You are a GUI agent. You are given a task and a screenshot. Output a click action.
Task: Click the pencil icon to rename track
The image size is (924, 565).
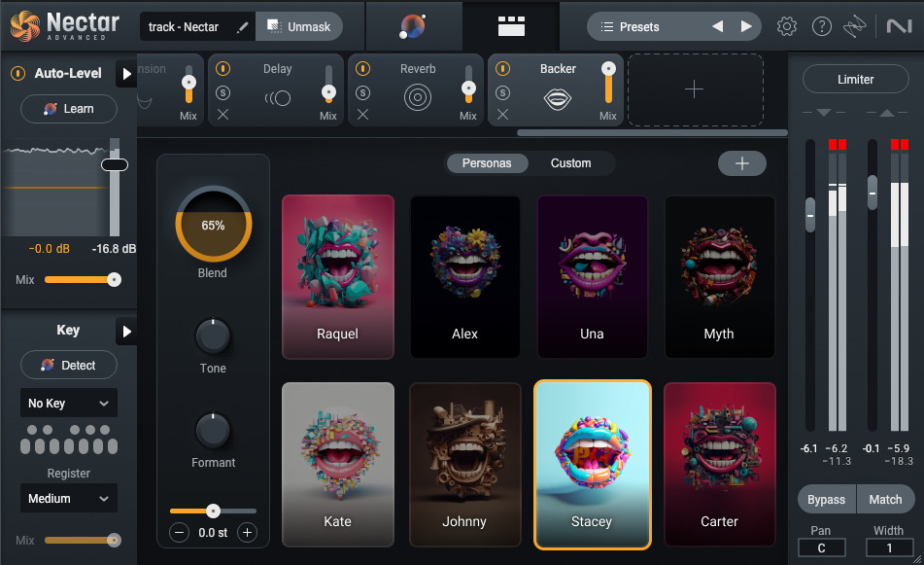242,26
